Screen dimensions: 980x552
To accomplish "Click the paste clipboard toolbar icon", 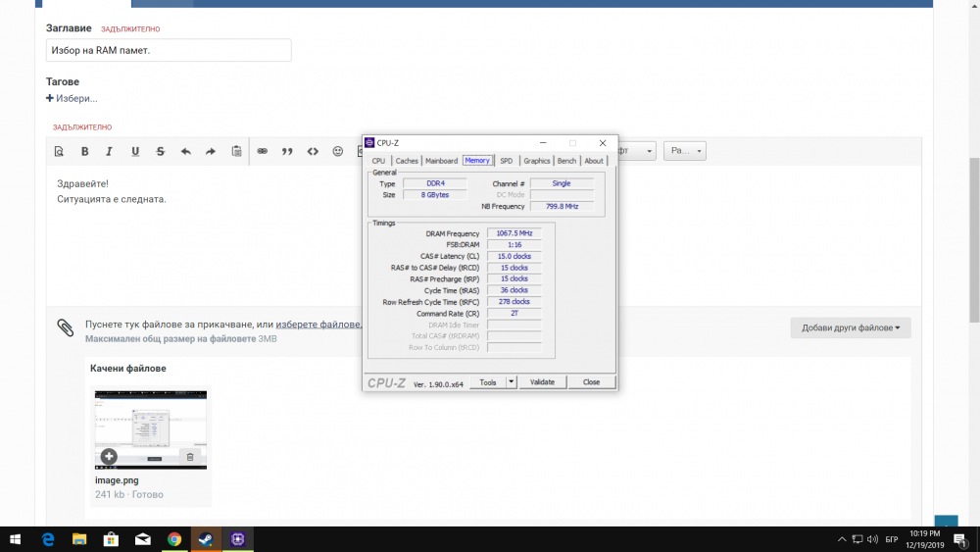I will pyautogui.click(x=236, y=151).
